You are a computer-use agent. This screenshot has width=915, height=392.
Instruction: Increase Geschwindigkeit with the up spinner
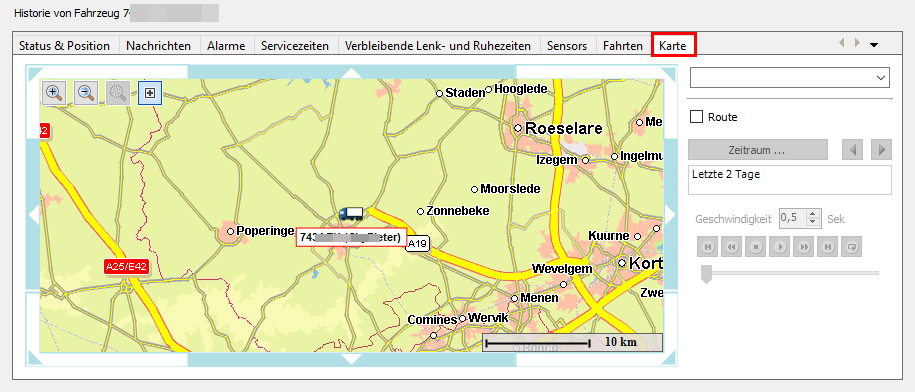click(x=813, y=215)
